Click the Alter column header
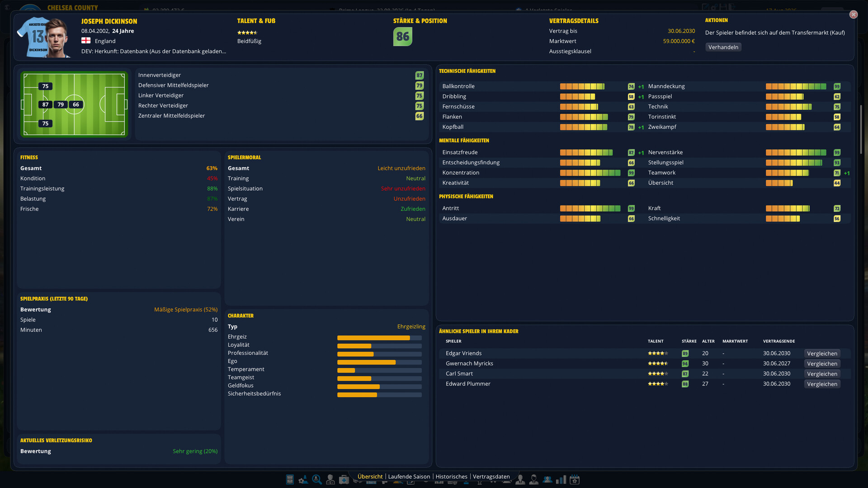Image resolution: width=868 pixels, height=488 pixels. tap(708, 342)
